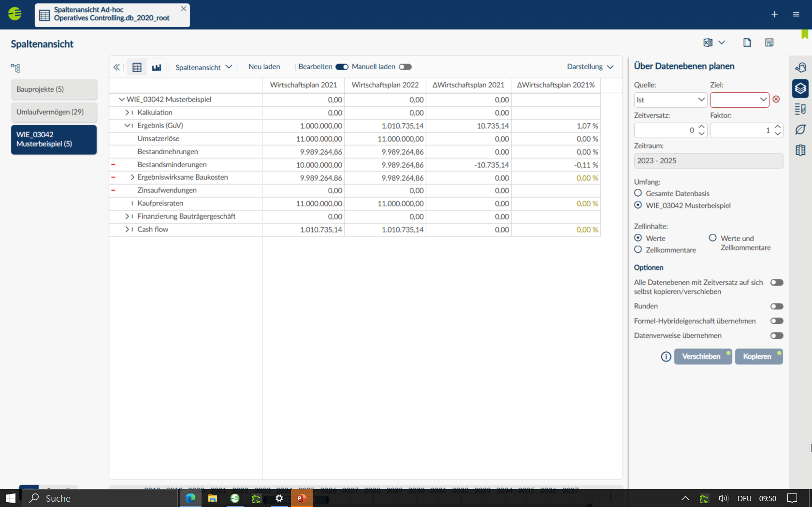Select the Werte radio button
The image size is (812, 507).
tap(638, 238)
